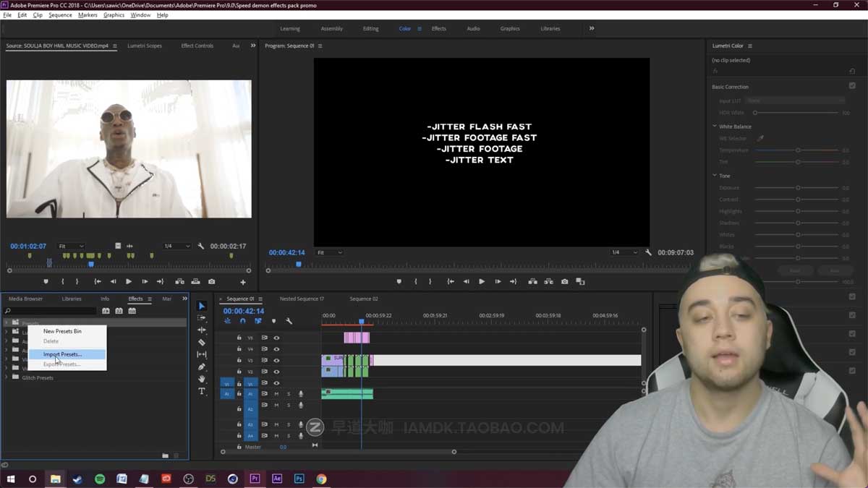This screenshot has width=868, height=488.
Task: Open After Effects from the taskbar
Action: click(277, 479)
